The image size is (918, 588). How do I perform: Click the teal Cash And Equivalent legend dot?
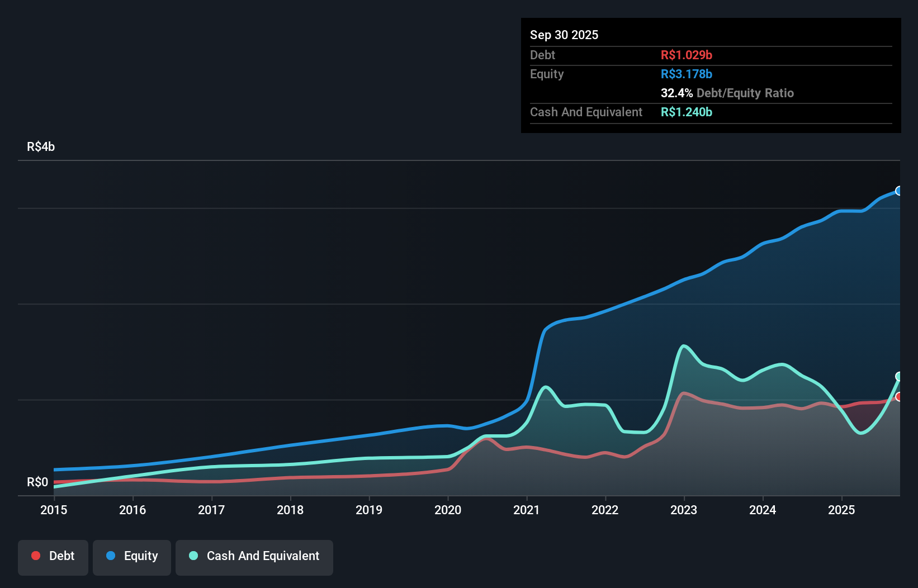coord(193,556)
